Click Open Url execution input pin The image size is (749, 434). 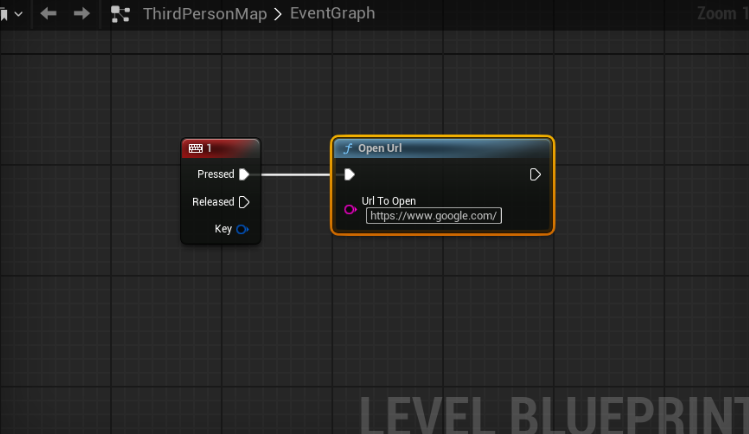tap(349, 175)
